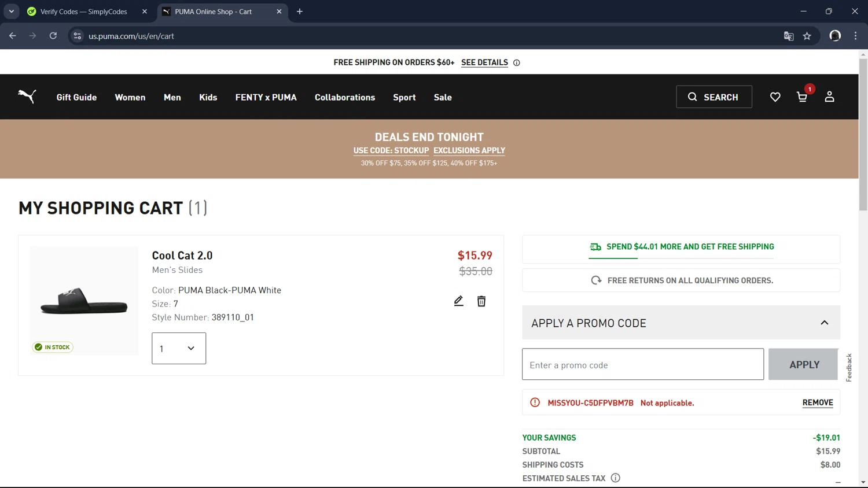The height and width of the screenshot is (488, 868).
Task: Click the SPEND $44.01 MORE free shipping message
Action: click(x=690, y=246)
